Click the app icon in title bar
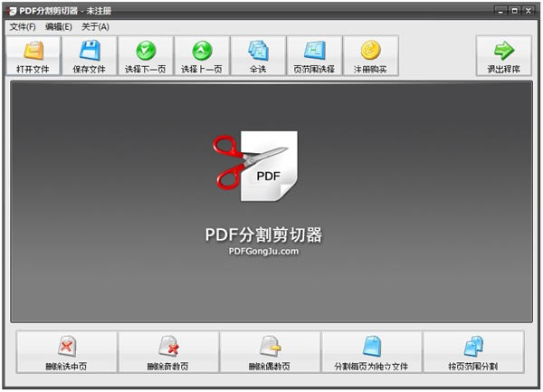The width and height of the screenshot is (543, 392). coord(12,11)
